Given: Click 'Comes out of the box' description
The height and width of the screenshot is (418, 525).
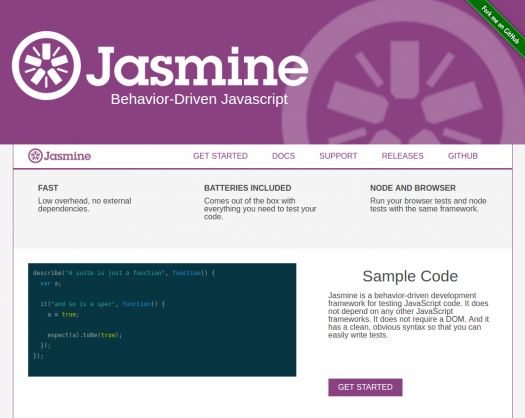Looking at the screenshot, I should click(x=260, y=209).
